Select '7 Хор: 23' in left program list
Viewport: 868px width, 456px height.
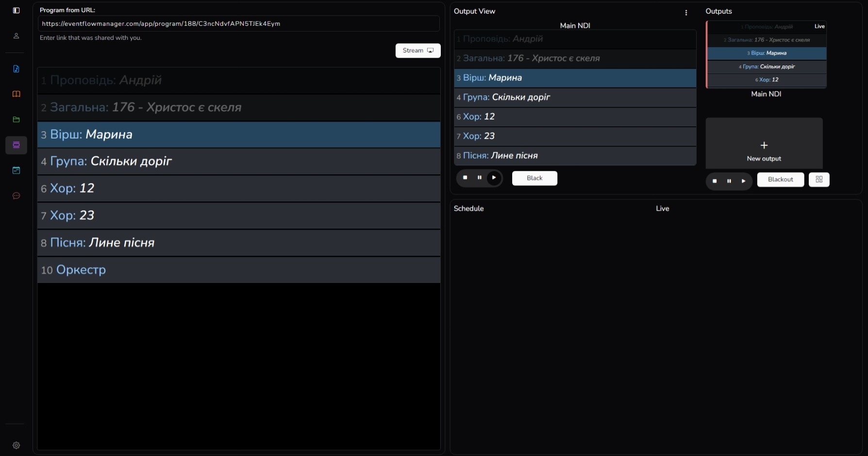pyautogui.click(x=239, y=216)
